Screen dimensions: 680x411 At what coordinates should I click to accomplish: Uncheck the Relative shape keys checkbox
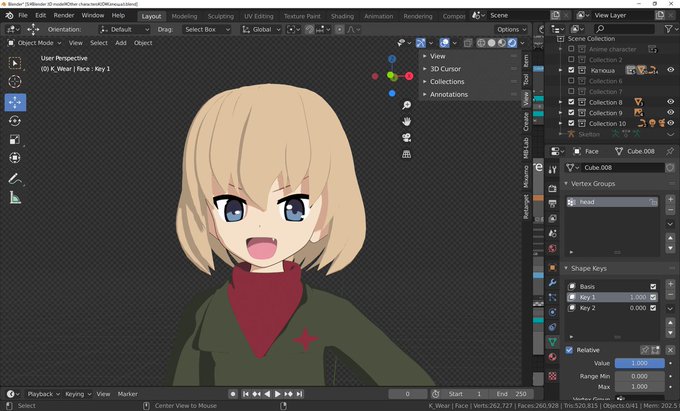click(569, 350)
